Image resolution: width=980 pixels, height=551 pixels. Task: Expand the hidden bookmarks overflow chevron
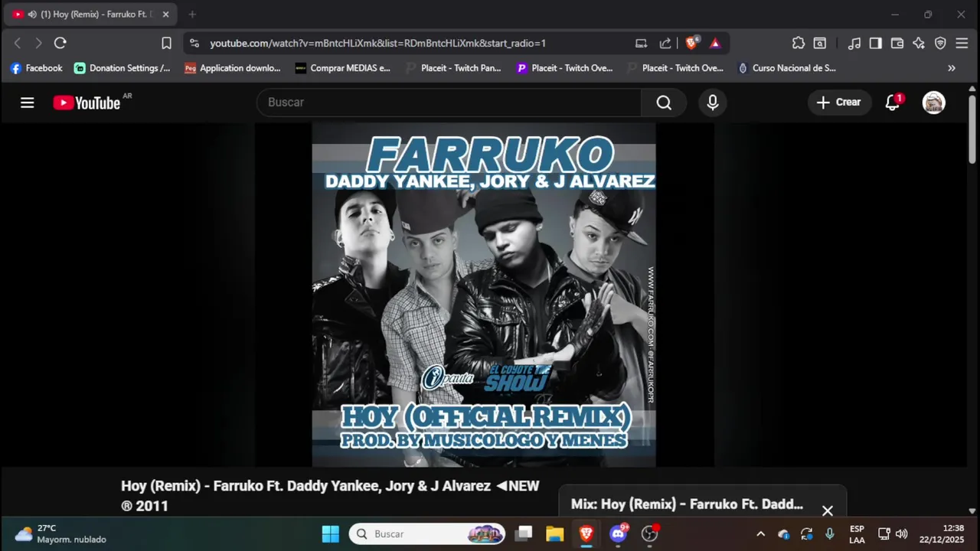point(952,68)
